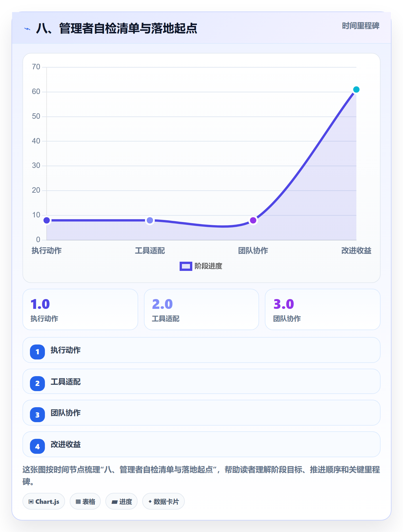Click the chart data point above 工具适配
The image size is (403, 532).
150,220
